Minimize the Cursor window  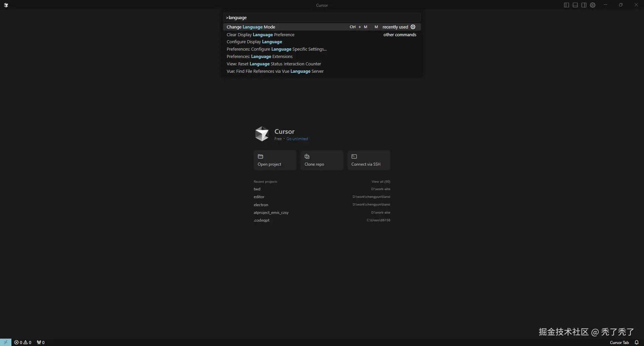click(x=605, y=5)
